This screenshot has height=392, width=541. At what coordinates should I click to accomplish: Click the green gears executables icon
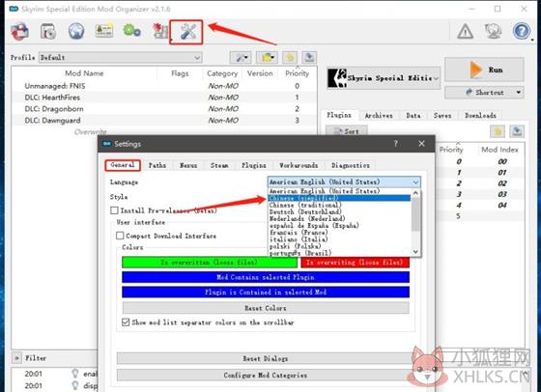point(131,31)
